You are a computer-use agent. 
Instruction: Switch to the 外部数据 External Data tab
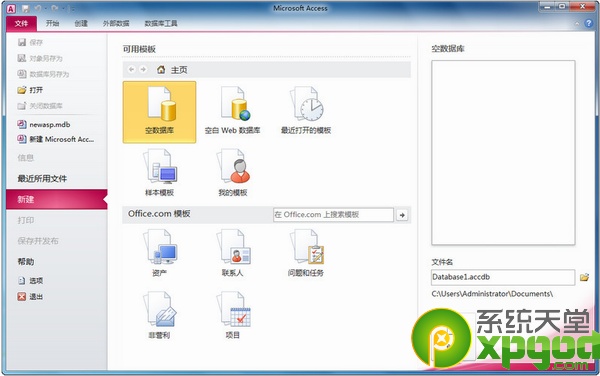116,23
